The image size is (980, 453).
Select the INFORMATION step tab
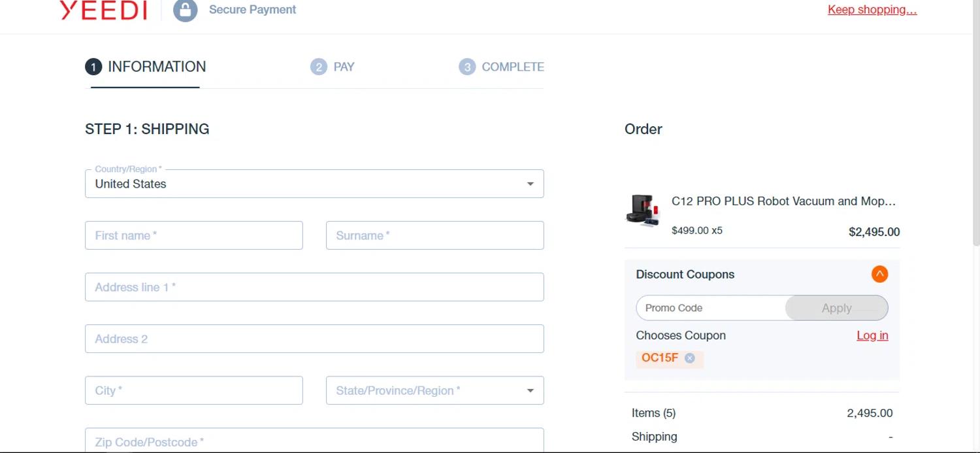click(146, 67)
